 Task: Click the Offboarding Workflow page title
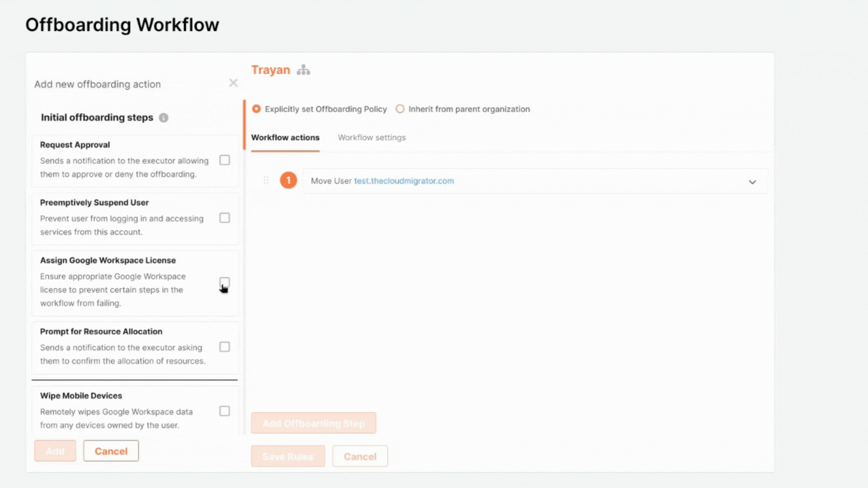122,25
